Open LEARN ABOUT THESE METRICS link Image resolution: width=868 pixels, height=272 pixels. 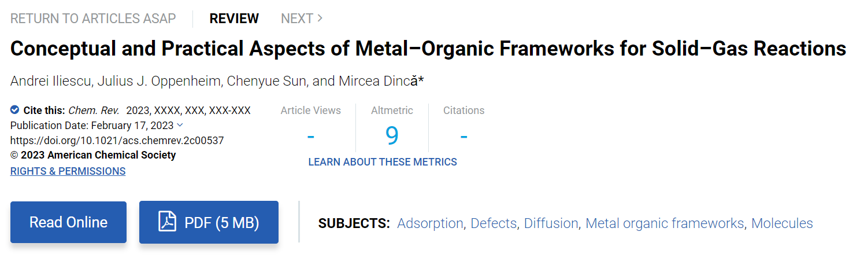(x=383, y=162)
